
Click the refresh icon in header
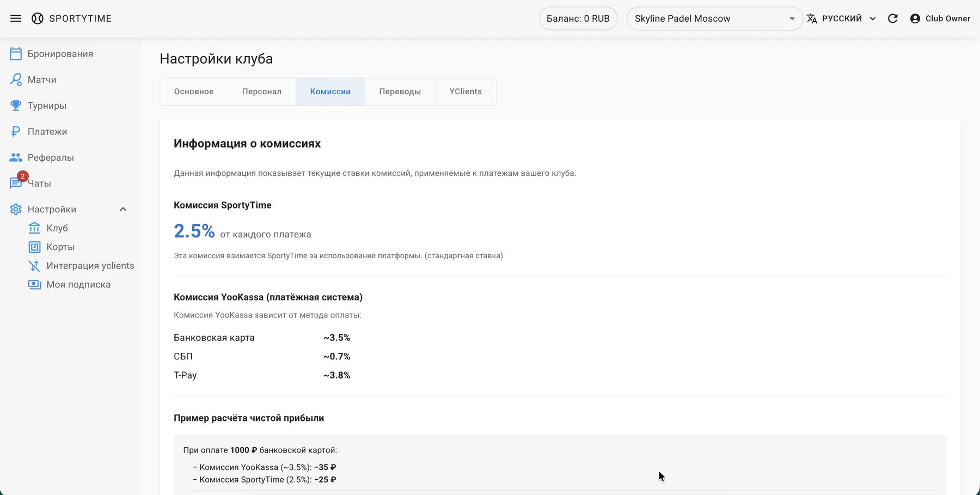coord(893,19)
